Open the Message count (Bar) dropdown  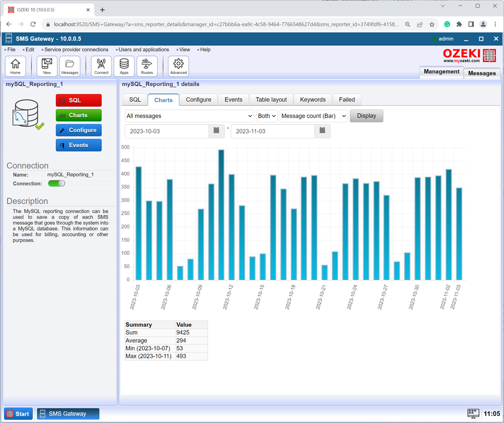coord(313,116)
